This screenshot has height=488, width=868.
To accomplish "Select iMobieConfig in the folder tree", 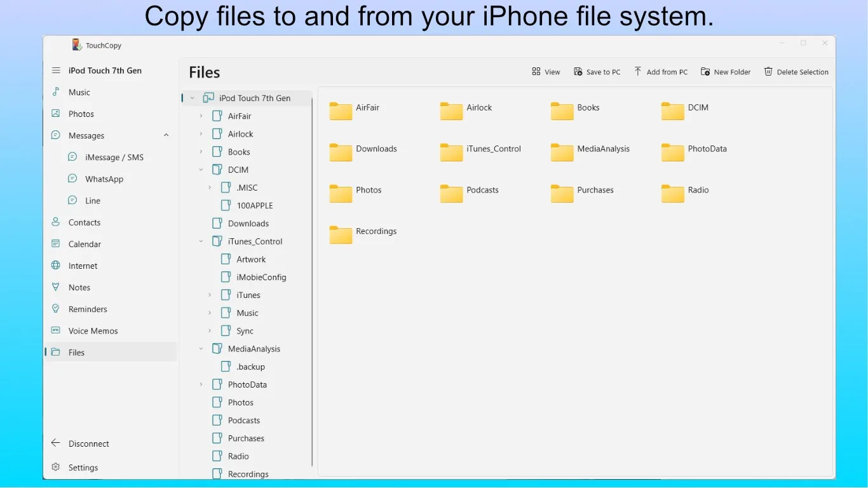I will pyautogui.click(x=261, y=277).
